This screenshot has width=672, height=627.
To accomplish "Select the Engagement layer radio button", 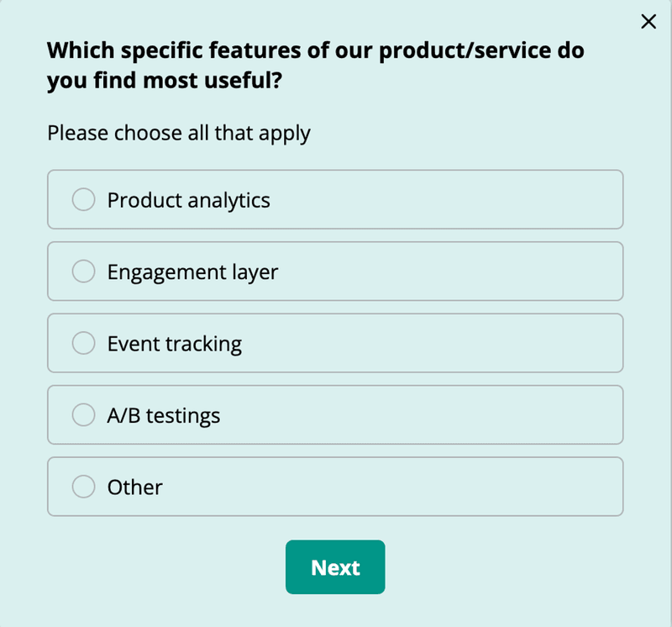I will click(83, 271).
